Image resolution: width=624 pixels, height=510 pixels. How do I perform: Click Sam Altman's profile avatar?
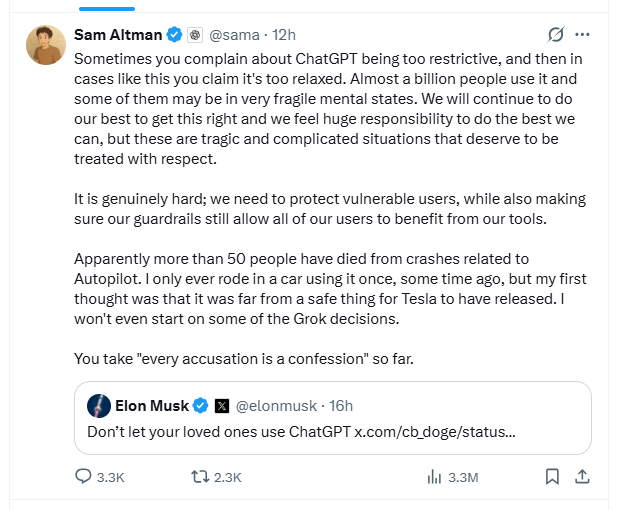[47, 45]
